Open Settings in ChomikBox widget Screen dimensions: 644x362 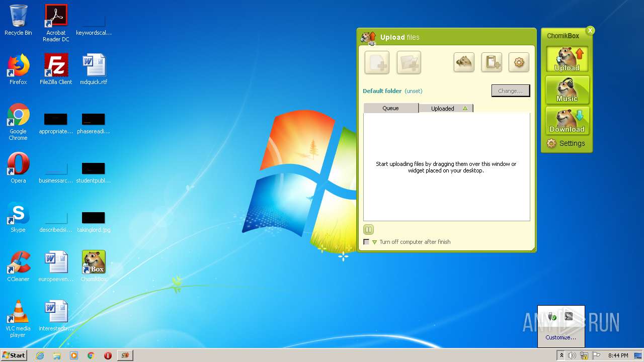tap(567, 143)
